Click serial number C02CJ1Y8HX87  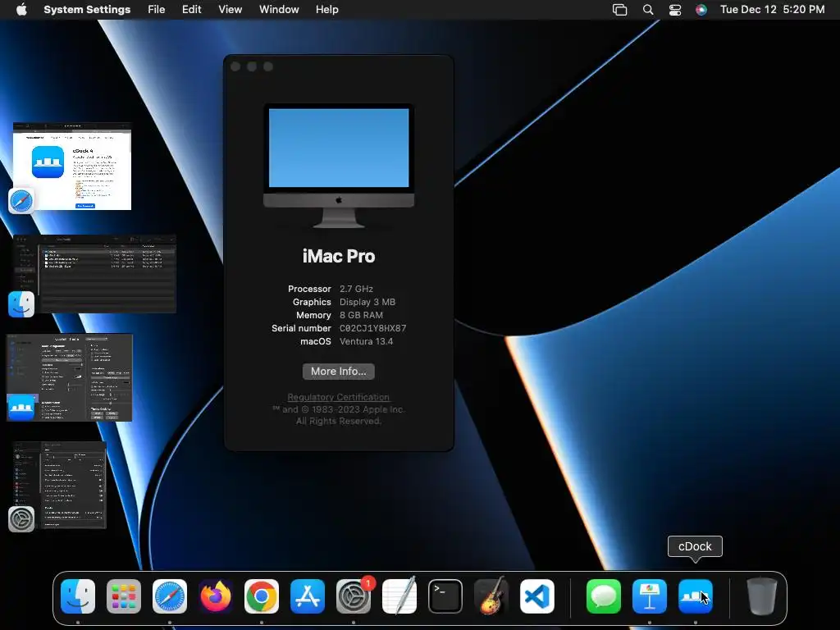373,328
